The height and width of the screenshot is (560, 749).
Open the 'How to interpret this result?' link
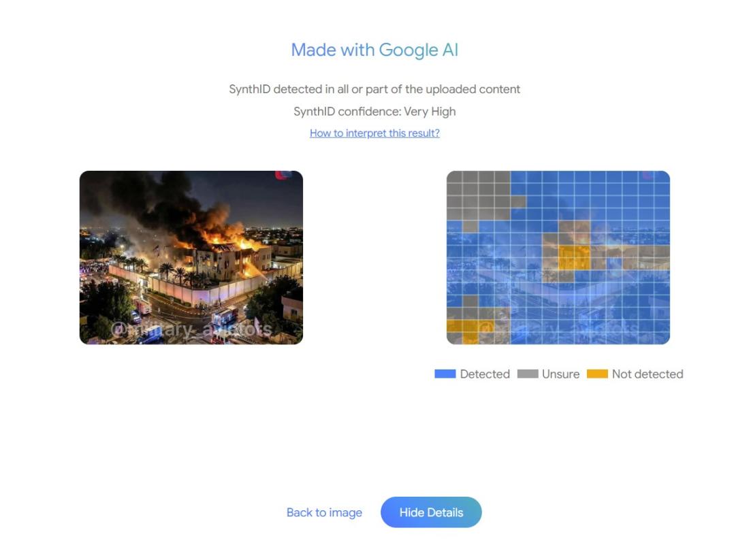(x=374, y=133)
